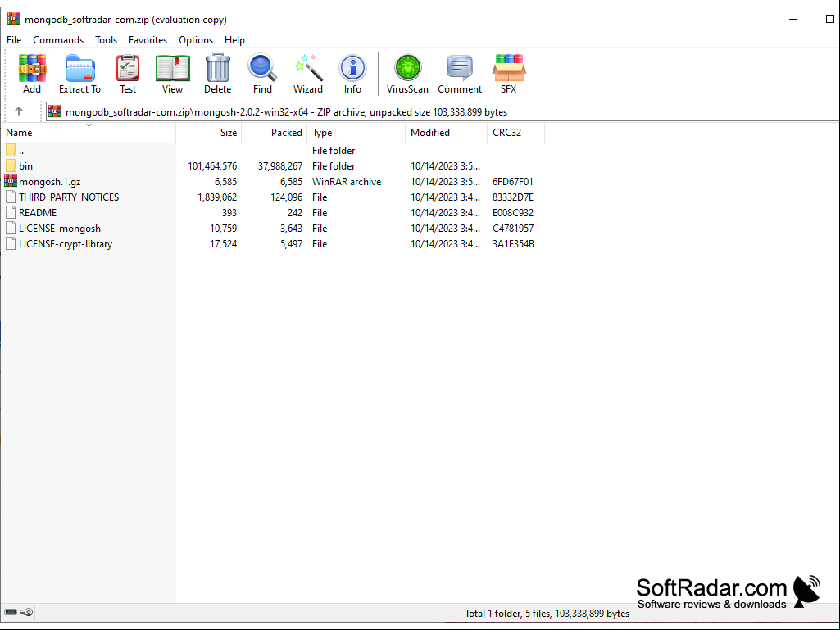Sort by the Packed column header
840x630 pixels.
(275, 133)
